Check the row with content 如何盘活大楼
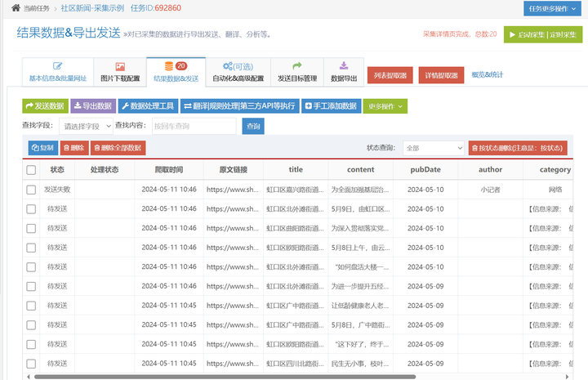Image resolution: width=588 pixels, height=380 pixels. (31, 267)
